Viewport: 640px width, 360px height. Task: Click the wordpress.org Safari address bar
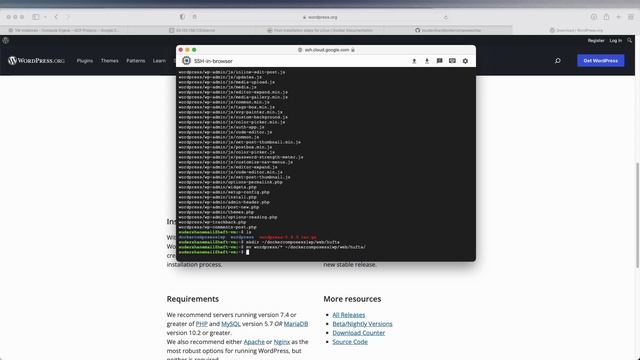(320, 17)
